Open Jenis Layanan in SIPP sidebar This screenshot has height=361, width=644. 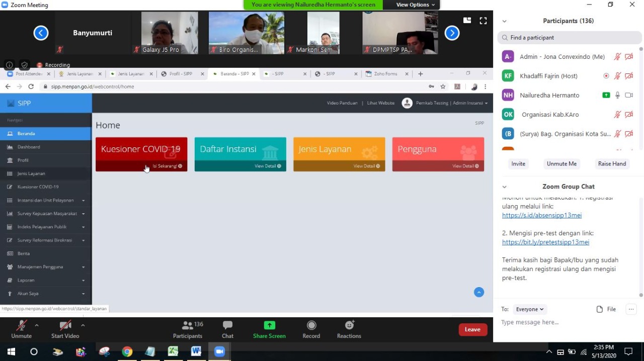46,173
